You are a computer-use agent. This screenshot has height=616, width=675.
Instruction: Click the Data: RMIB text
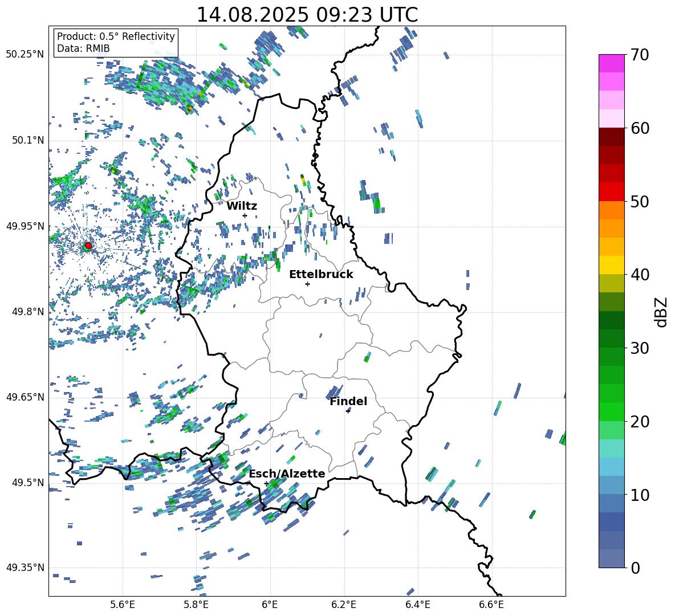[83, 48]
